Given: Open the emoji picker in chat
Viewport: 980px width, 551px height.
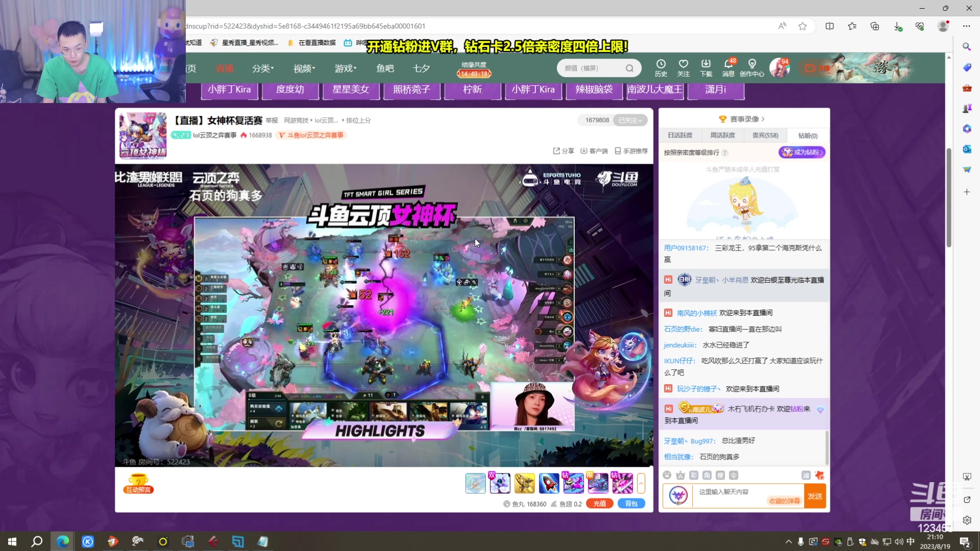Looking at the screenshot, I should pos(667,475).
